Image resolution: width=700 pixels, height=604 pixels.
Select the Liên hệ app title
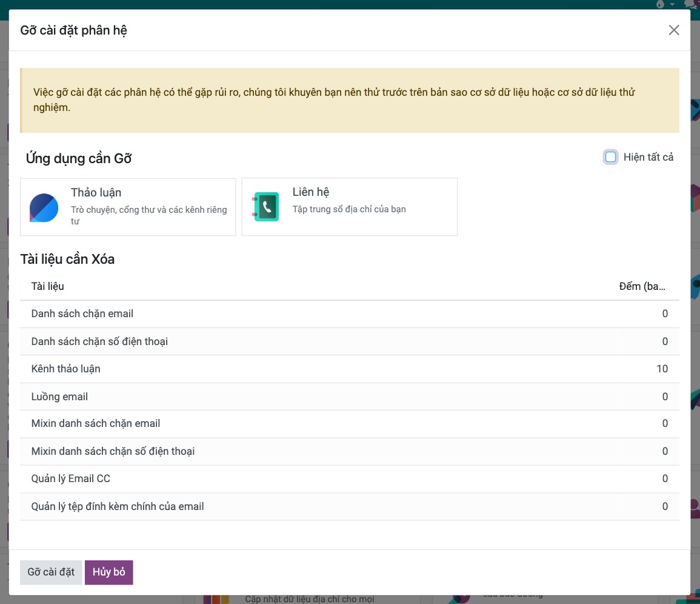tap(311, 192)
